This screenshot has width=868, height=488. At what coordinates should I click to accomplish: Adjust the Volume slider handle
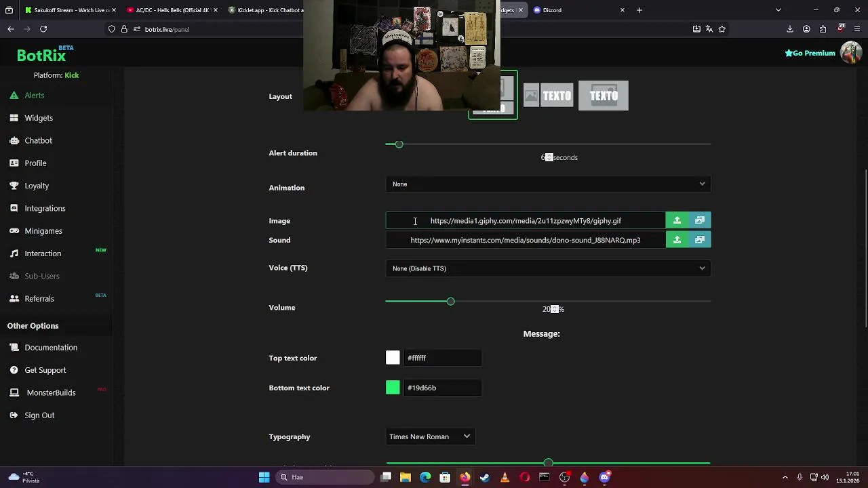coord(450,301)
